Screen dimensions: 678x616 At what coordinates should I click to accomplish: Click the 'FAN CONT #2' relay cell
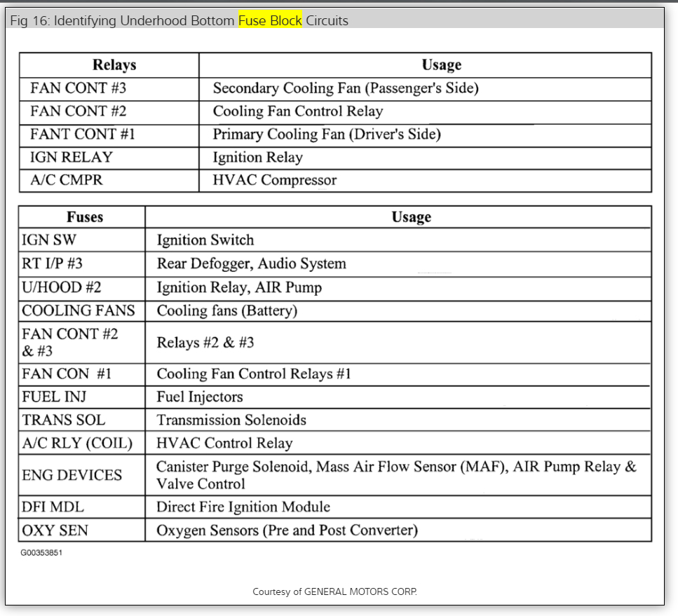[x=109, y=112]
